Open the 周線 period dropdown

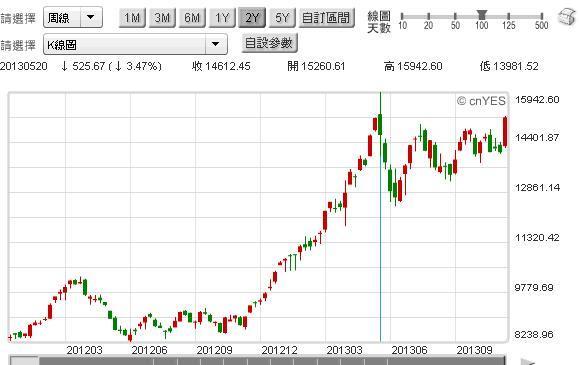click(73, 17)
